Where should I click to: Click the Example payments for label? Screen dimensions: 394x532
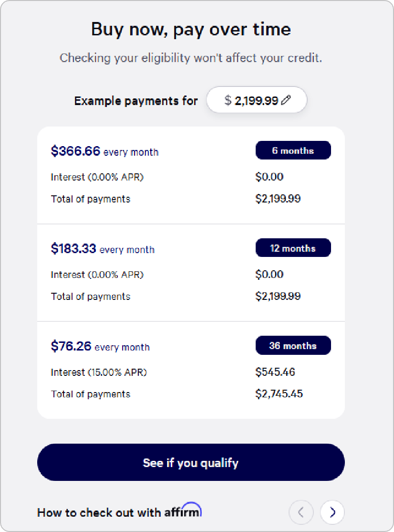point(136,101)
